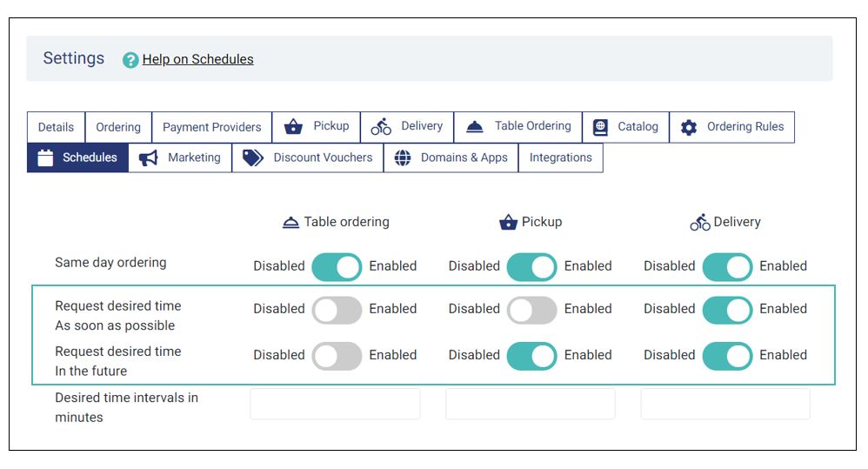Switch to the Payment Providers tab
868x469 pixels.
211,127
